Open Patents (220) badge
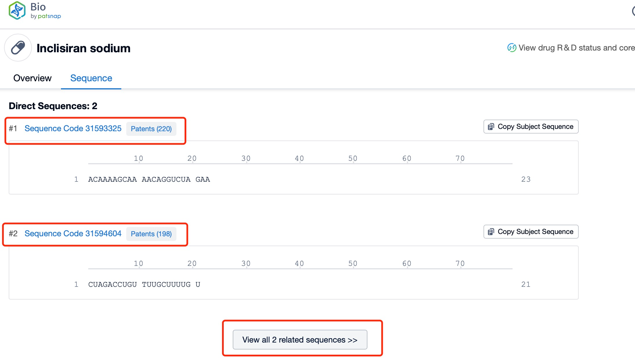The image size is (635, 364). (151, 129)
